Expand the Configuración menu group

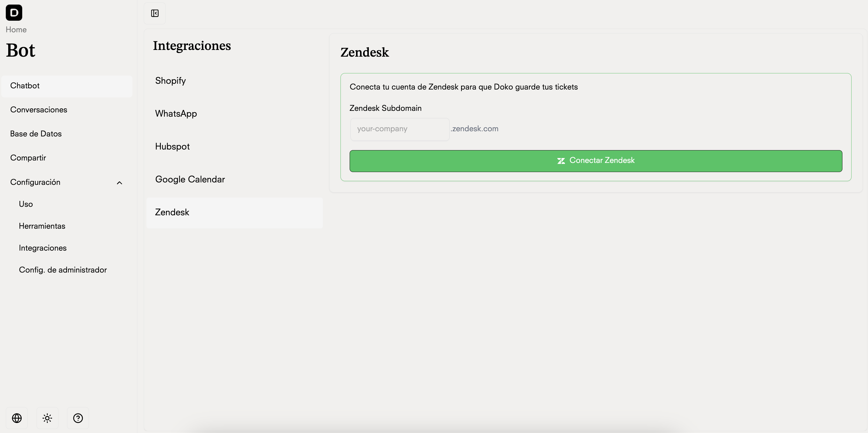[35, 182]
